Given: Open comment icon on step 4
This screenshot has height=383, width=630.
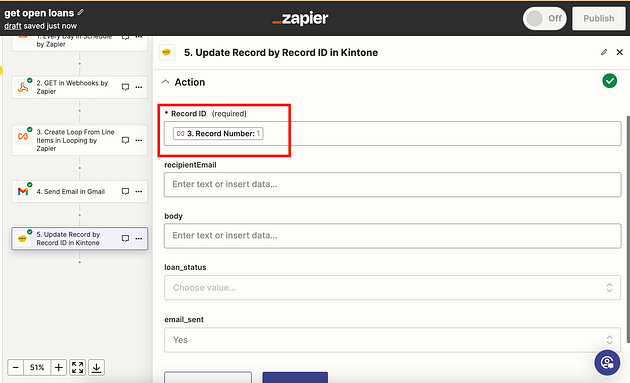Looking at the screenshot, I should click(x=125, y=192).
